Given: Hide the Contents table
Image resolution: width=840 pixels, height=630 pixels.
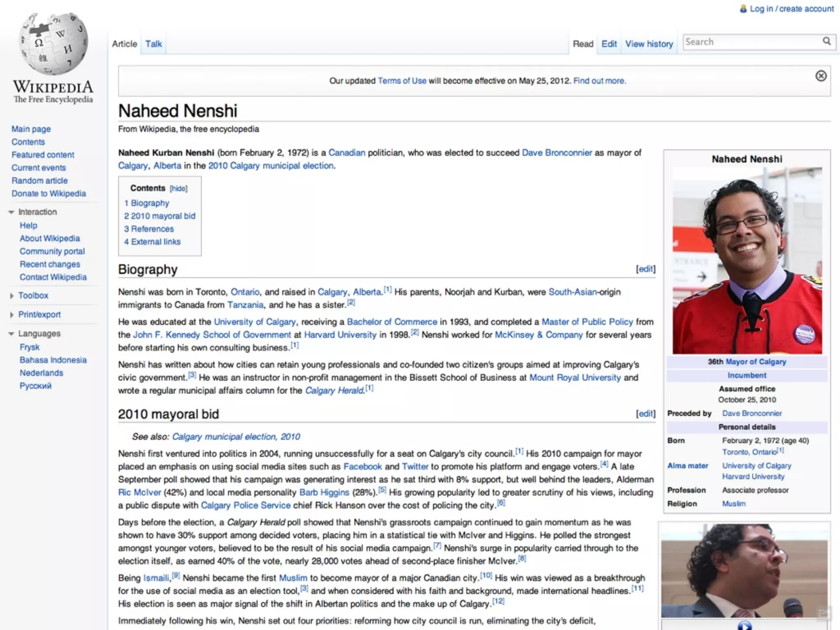Looking at the screenshot, I should pyautogui.click(x=178, y=189).
